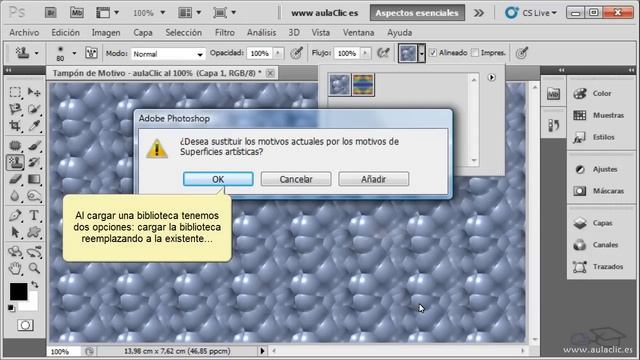Open the Flujo slider arrow
The image size is (640, 360).
366,53
